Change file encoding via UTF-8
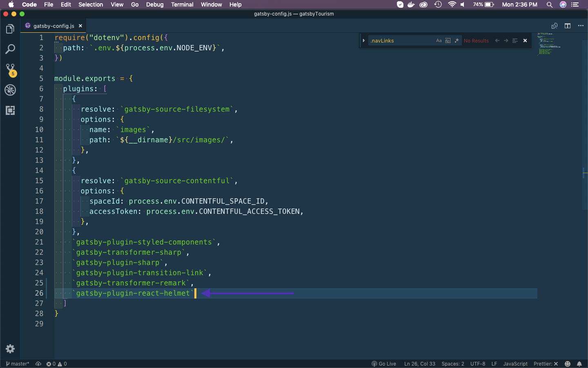The image size is (588, 368). 478,364
